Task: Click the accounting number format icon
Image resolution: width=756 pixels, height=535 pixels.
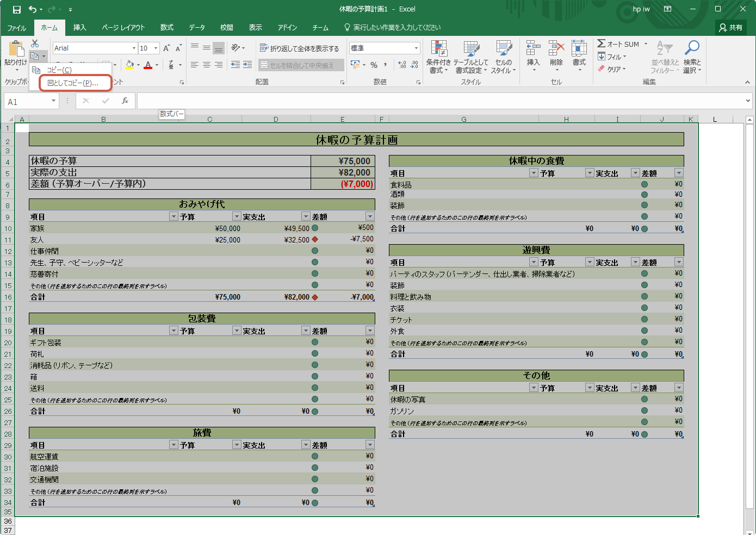Action: pos(355,65)
